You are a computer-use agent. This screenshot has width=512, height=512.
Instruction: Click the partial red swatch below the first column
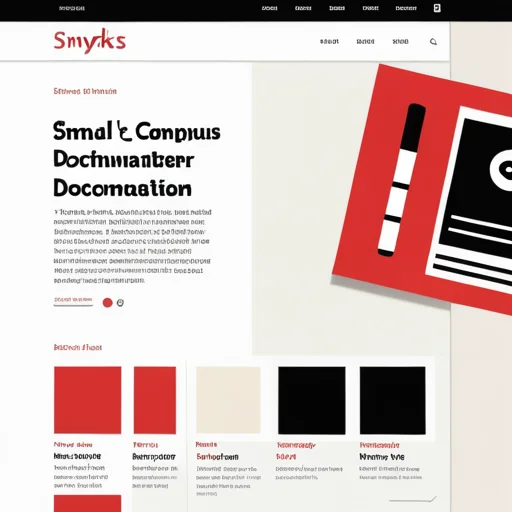pos(88,503)
